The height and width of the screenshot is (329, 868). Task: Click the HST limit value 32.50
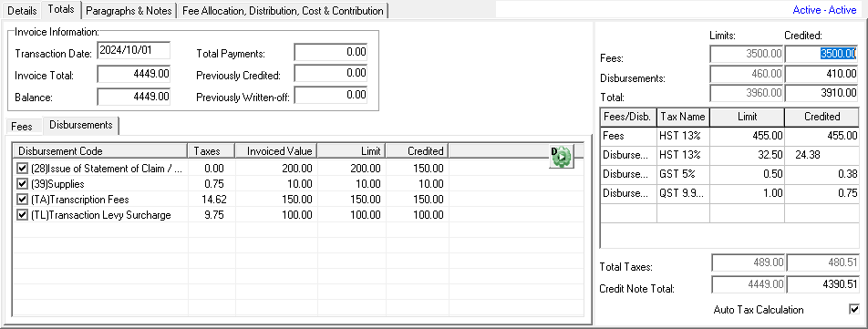tap(748, 155)
